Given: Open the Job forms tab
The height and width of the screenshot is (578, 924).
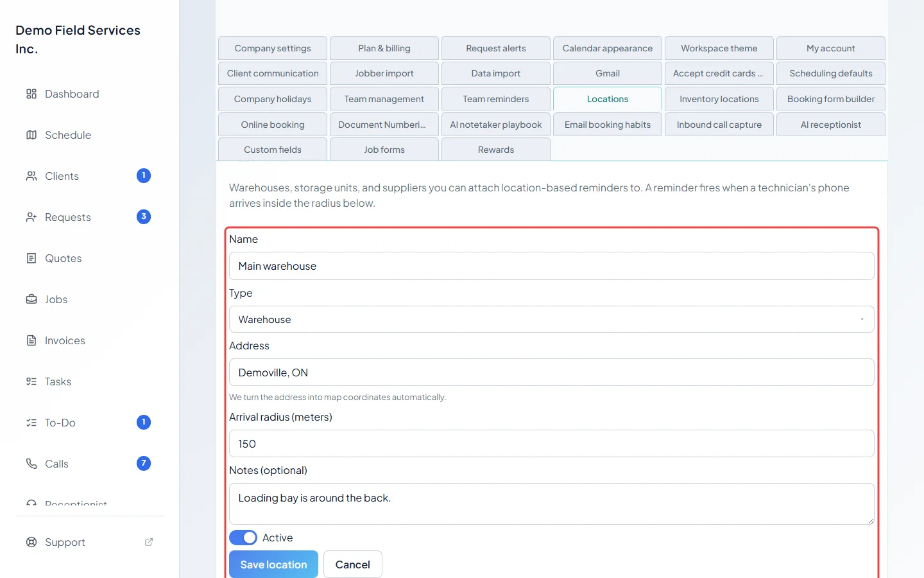Looking at the screenshot, I should point(384,150).
